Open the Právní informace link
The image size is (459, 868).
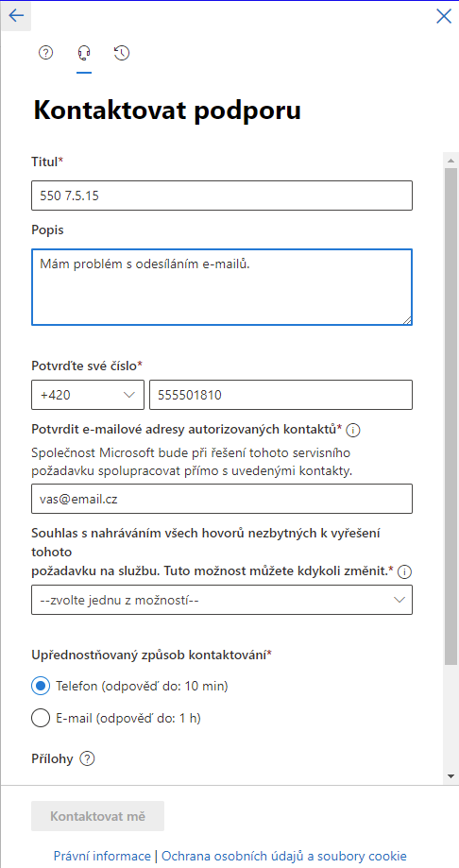pos(102,856)
